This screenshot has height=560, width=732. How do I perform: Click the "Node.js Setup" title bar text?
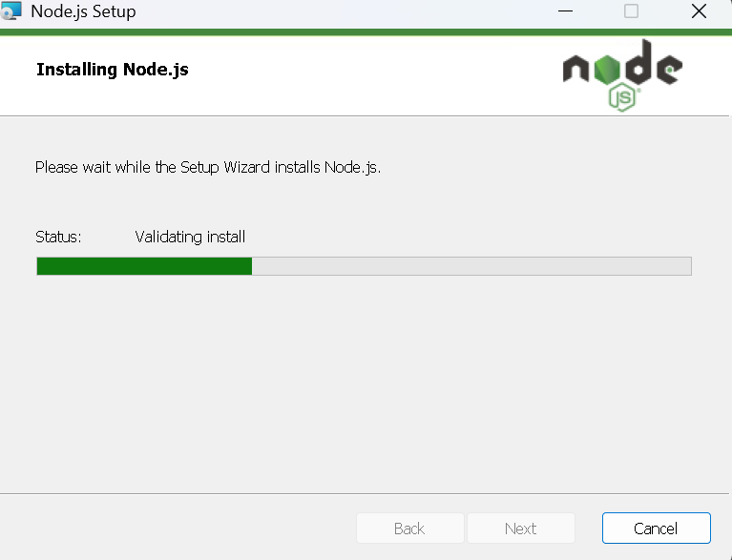[83, 11]
